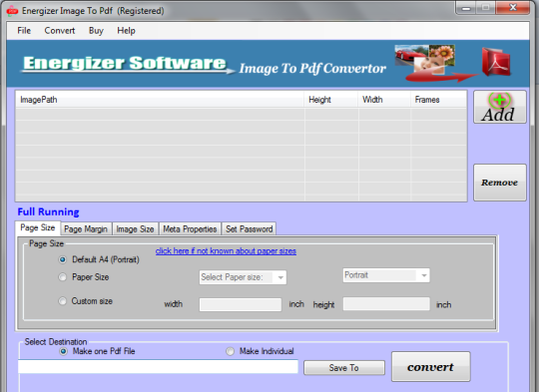Click the paper sizes help link
Image resolution: width=539 pixels, height=392 pixels.
pos(226,251)
